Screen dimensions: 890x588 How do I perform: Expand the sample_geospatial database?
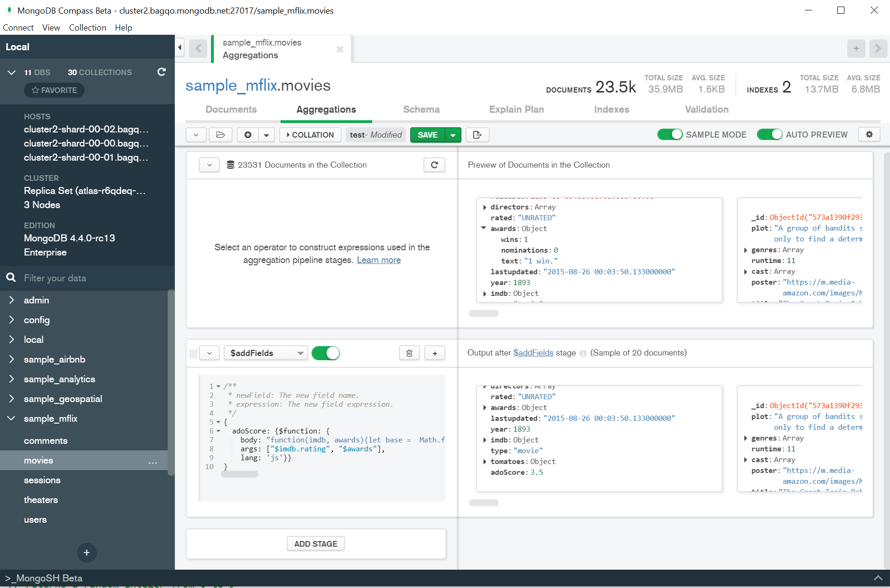click(12, 399)
